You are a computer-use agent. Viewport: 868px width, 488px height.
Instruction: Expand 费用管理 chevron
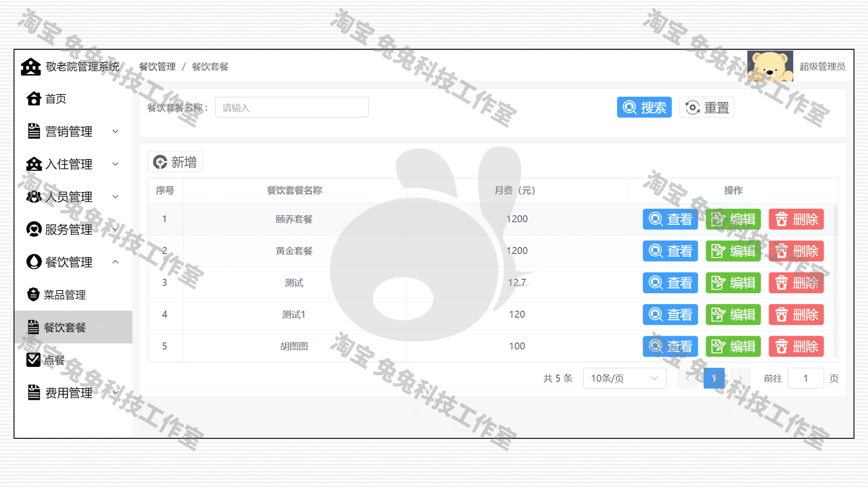click(115, 392)
